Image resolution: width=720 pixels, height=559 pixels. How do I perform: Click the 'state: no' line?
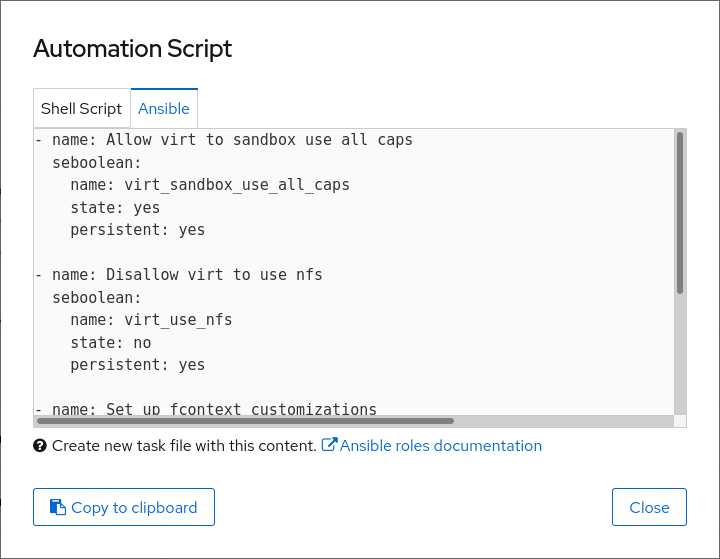click(x=111, y=343)
